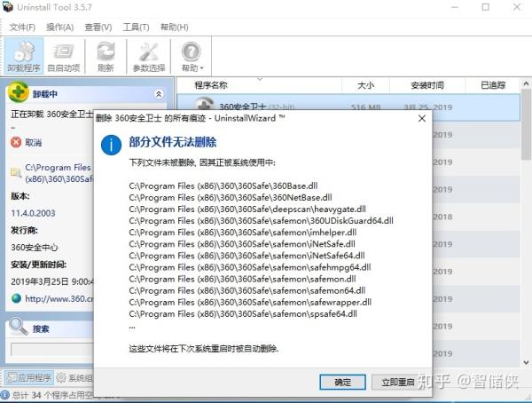This screenshot has width=532, height=403.
Task: Maximize the Uninstall Tool window
Action: click(x=486, y=7)
